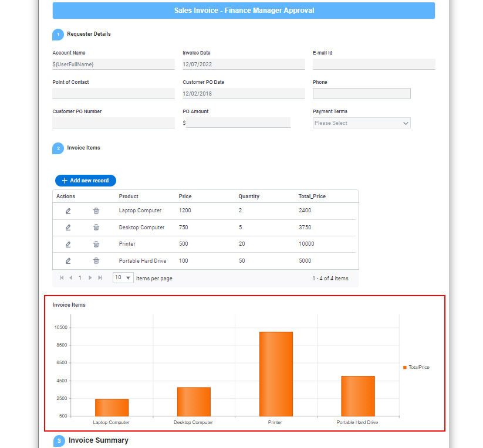This screenshot has width=483, height=448.
Task: Click the Laptop Computer bar in chart
Action: pos(112,408)
